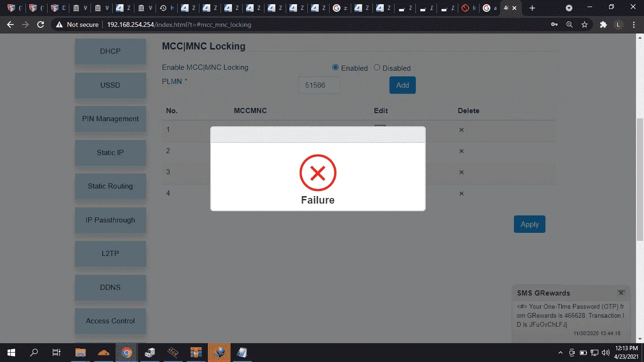Click the OTP message text in SMS popup

click(570, 315)
